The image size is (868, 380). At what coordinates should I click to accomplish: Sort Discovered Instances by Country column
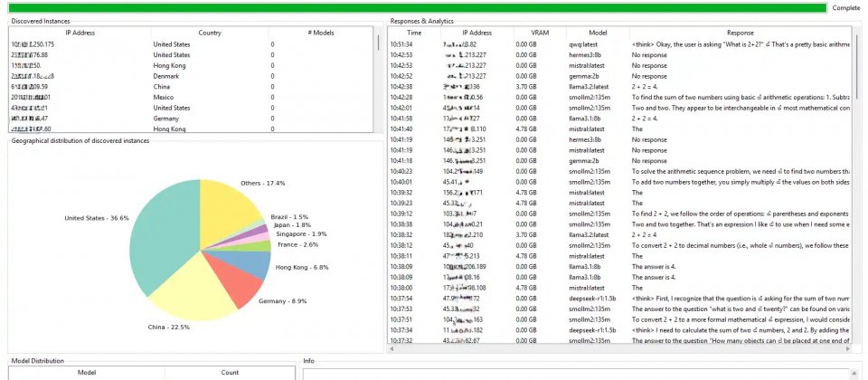[x=209, y=33]
